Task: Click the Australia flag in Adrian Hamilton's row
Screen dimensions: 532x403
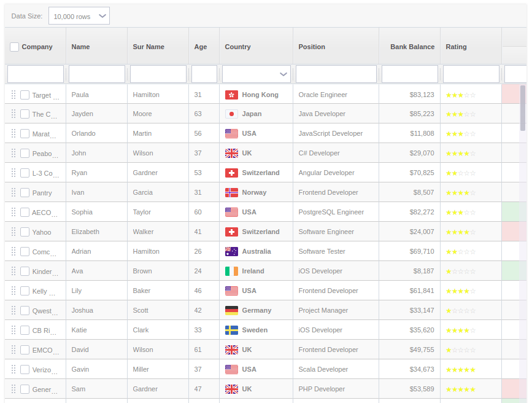Action: [232, 251]
